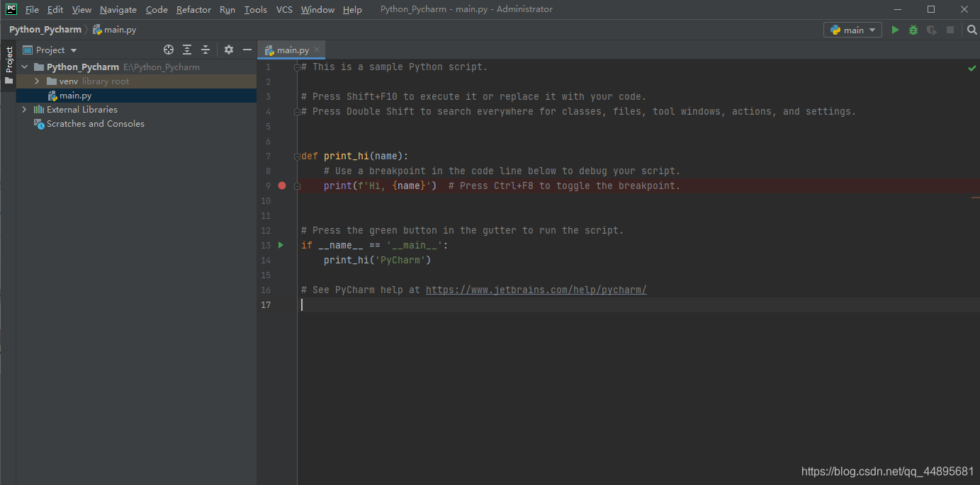Hide the Project panel with minus icon
Viewport: 980px width, 485px height.
[247, 50]
